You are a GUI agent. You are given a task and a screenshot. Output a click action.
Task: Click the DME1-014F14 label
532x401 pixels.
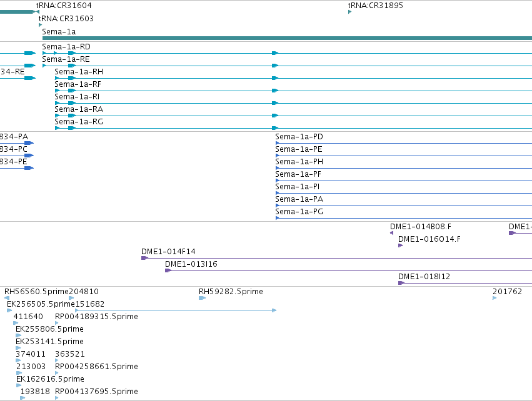[x=168, y=252]
